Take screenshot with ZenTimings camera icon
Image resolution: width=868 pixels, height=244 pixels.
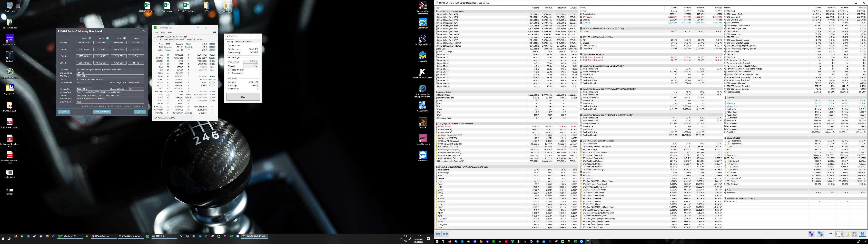[x=215, y=32]
